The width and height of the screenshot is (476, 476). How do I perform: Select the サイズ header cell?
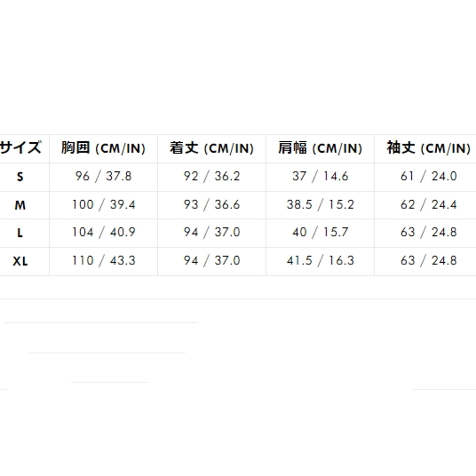21,148
